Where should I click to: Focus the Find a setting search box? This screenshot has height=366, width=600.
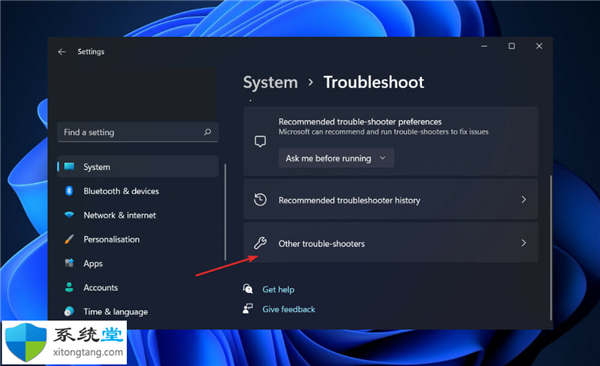pos(138,132)
